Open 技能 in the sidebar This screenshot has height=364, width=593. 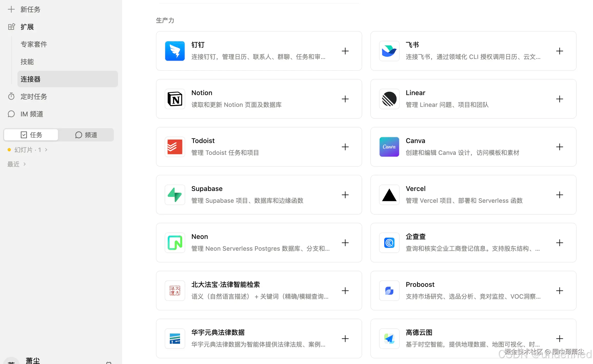pos(27,62)
